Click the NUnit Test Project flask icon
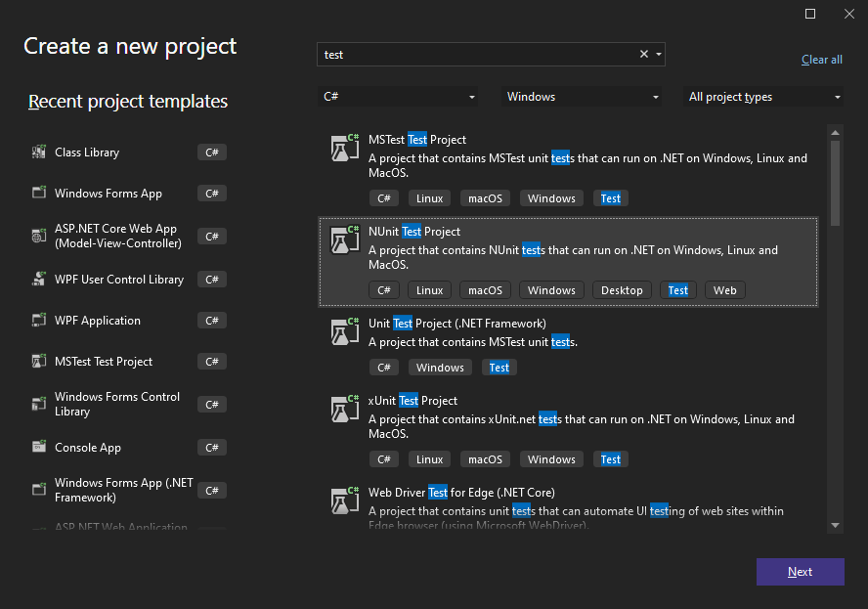 pyautogui.click(x=345, y=239)
